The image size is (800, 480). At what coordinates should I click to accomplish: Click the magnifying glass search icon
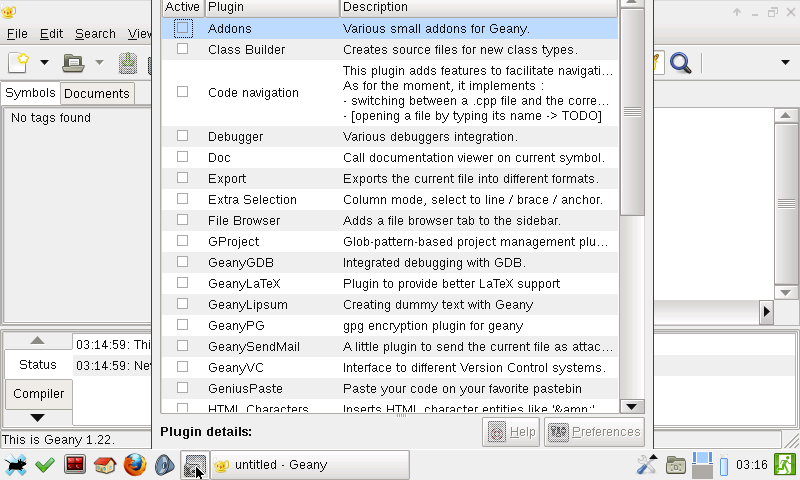[x=681, y=63]
